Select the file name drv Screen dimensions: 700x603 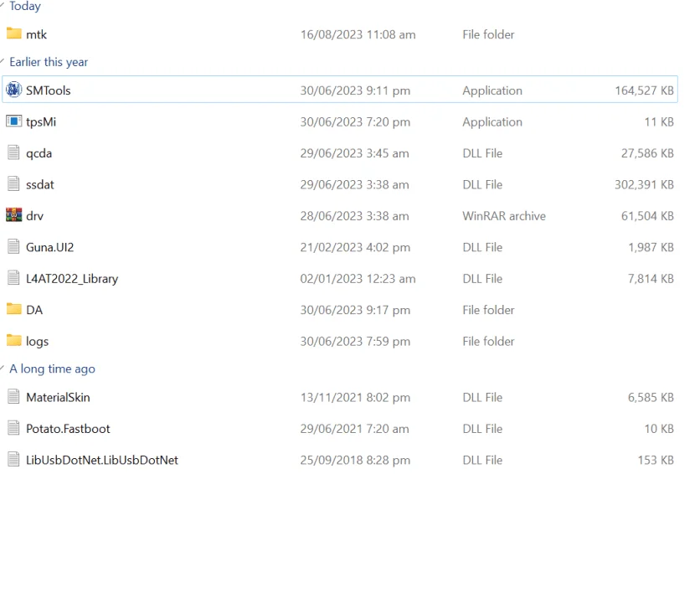(34, 216)
